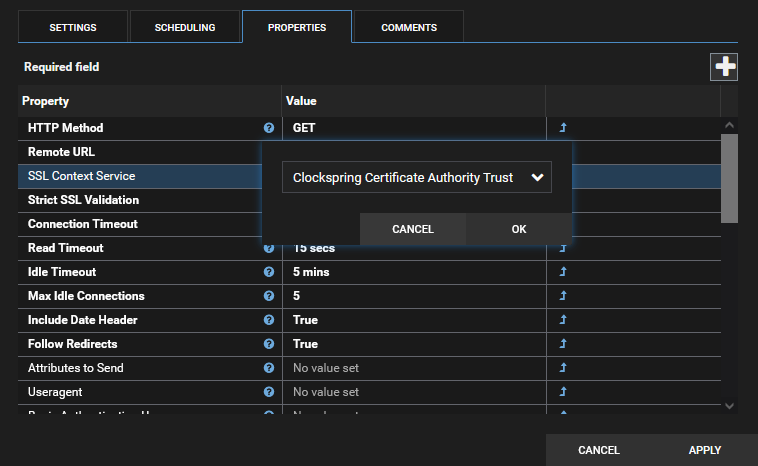Open help for Attributes to Send property
758x466 pixels.
pyautogui.click(x=269, y=368)
